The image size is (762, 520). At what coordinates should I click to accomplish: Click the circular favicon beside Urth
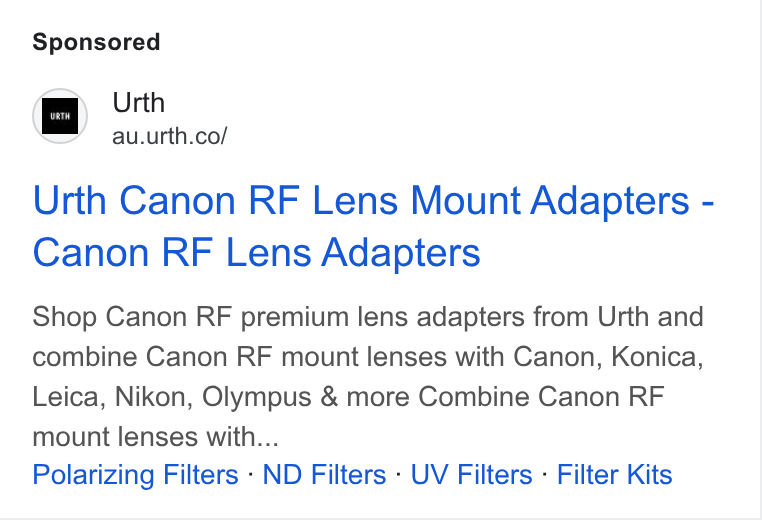click(x=60, y=116)
